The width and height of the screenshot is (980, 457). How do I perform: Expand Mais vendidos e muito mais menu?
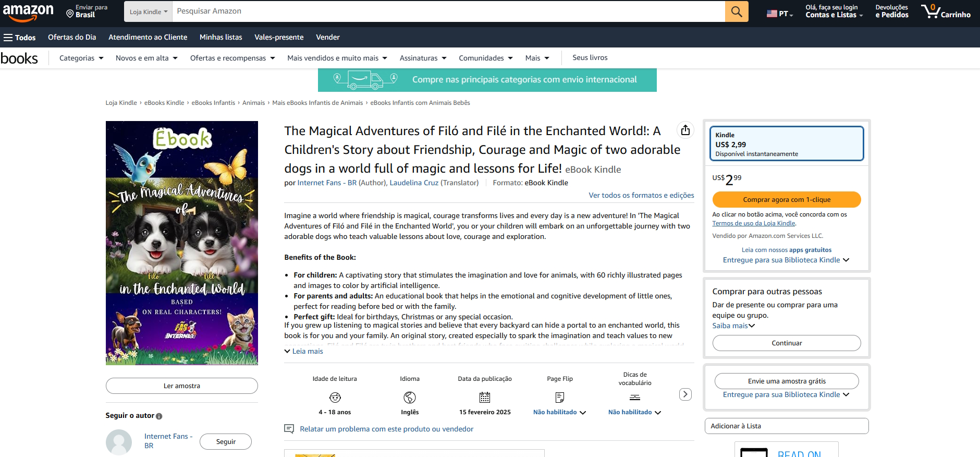[x=337, y=58]
